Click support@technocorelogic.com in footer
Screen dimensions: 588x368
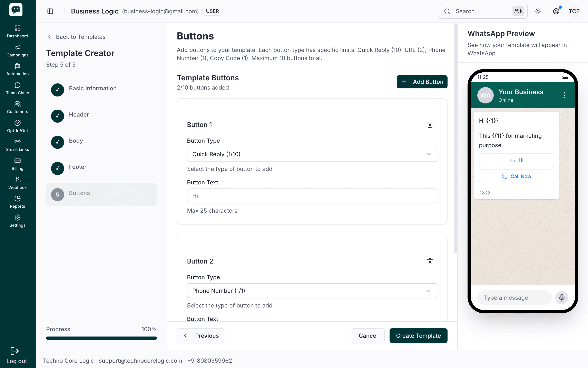pyautogui.click(x=140, y=361)
